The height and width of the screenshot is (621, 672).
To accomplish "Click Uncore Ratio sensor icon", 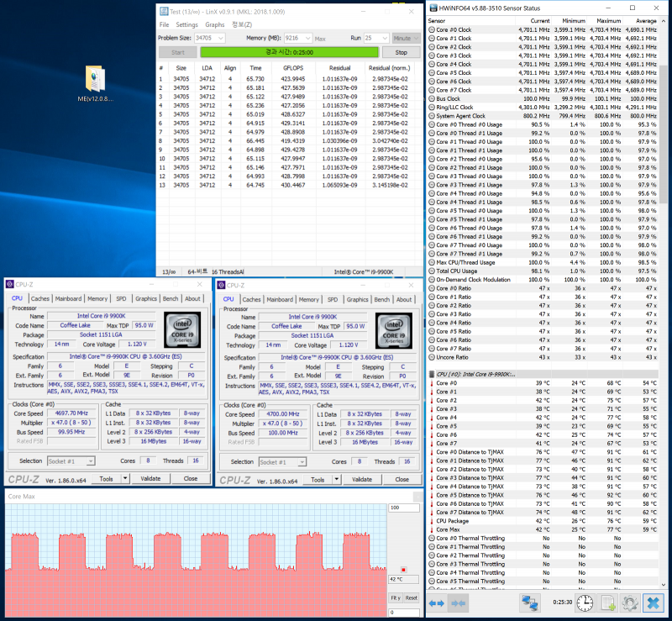I will coord(432,357).
